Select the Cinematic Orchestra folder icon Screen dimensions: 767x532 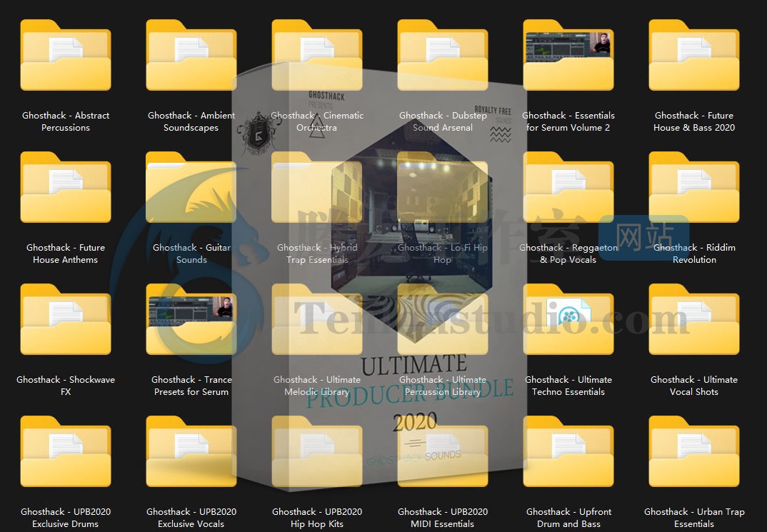(317, 55)
